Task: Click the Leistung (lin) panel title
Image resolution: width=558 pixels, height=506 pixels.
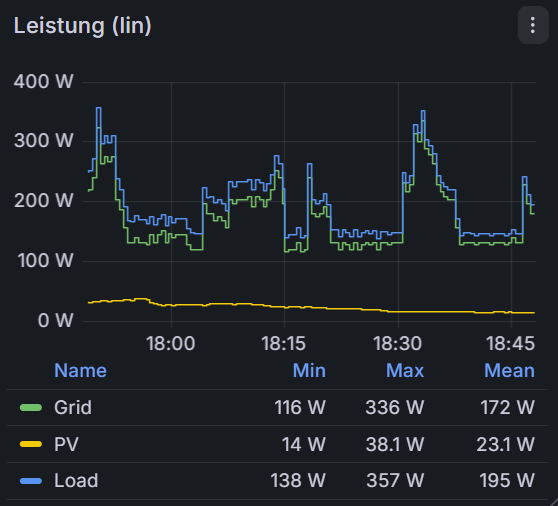Action: pos(83,26)
